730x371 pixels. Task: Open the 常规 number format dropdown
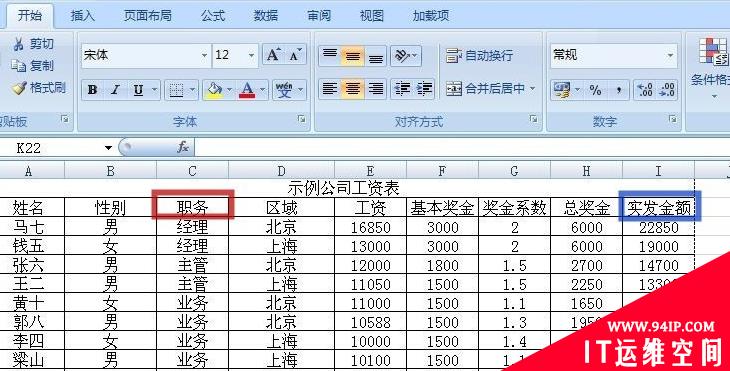point(670,55)
